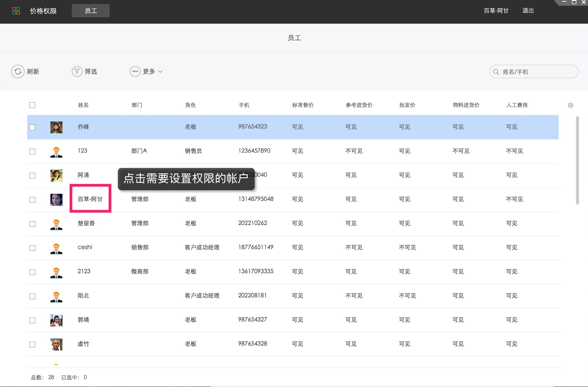Click 郭靖's avatar picture

(56, 320)
